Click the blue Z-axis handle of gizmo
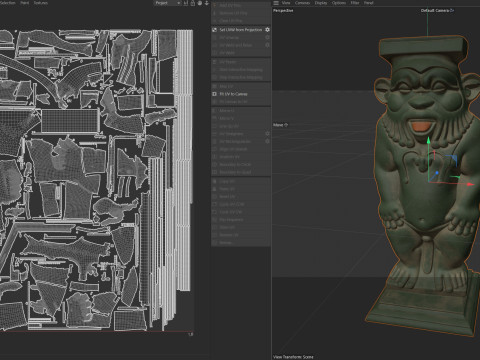The image size is (480, 360). [x=437, y=173]
